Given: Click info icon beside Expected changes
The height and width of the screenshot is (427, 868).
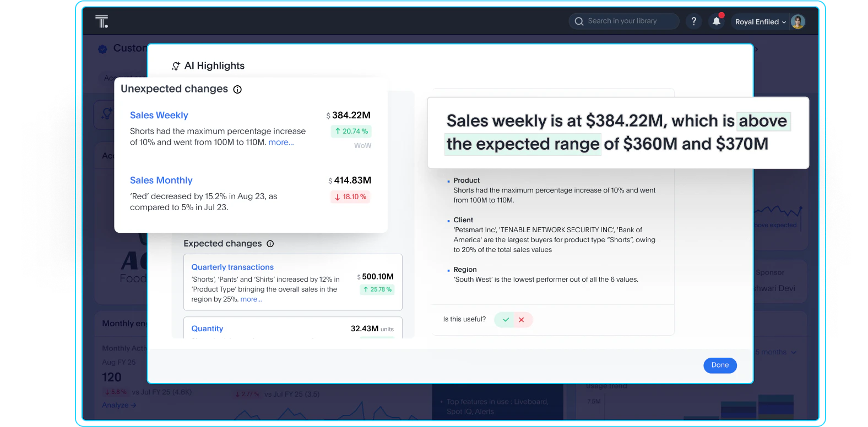Looking at the screenshot, I should [x=270, y=244].
